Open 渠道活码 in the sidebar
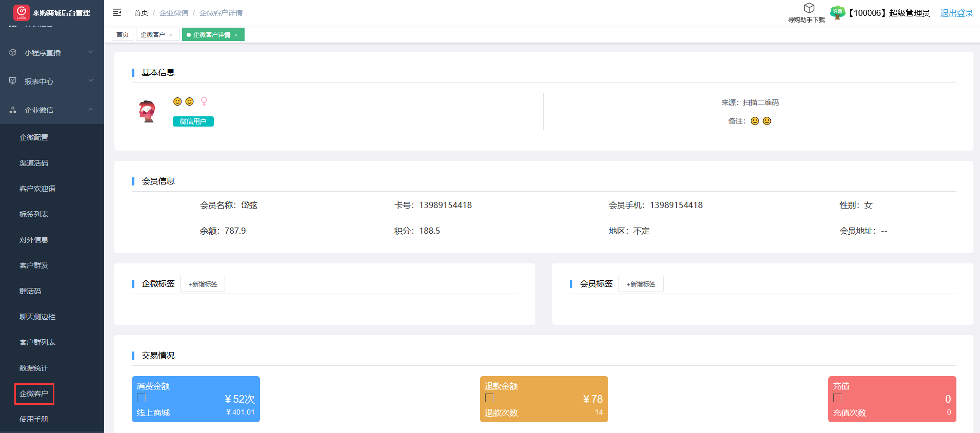This screenshot has height=433, width=980. click(34, 163)
